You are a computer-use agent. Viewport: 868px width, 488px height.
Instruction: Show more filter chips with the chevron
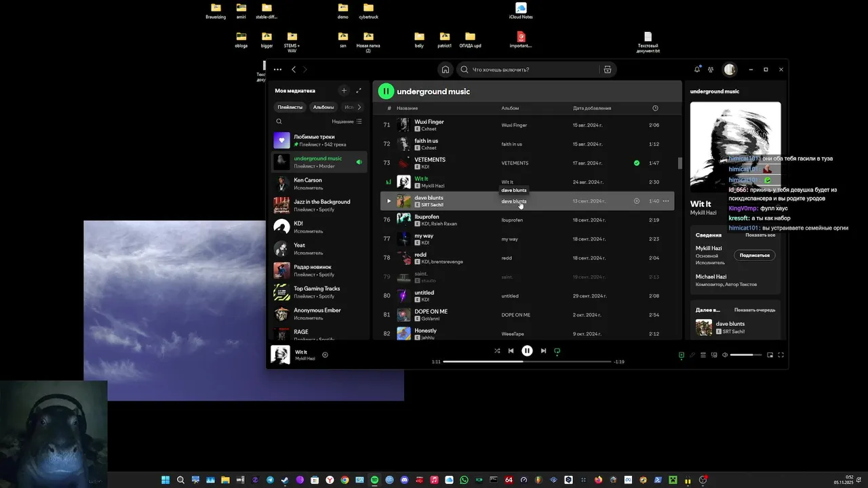coord(359,107)
